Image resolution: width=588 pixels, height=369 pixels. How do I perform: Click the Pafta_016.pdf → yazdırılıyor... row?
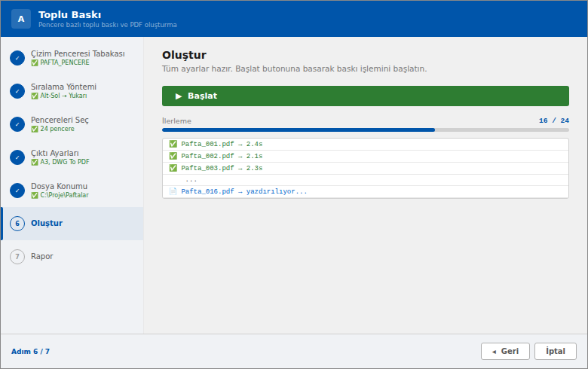click(x=366, y=192)
